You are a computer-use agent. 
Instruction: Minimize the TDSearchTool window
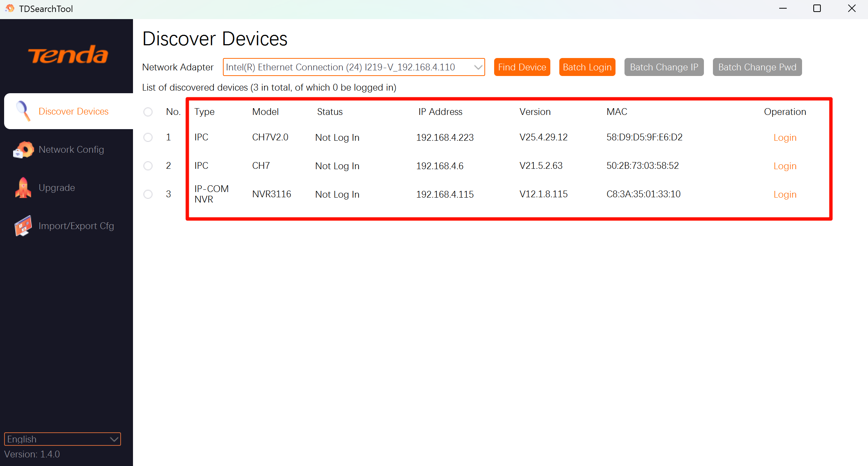(783, 8)
